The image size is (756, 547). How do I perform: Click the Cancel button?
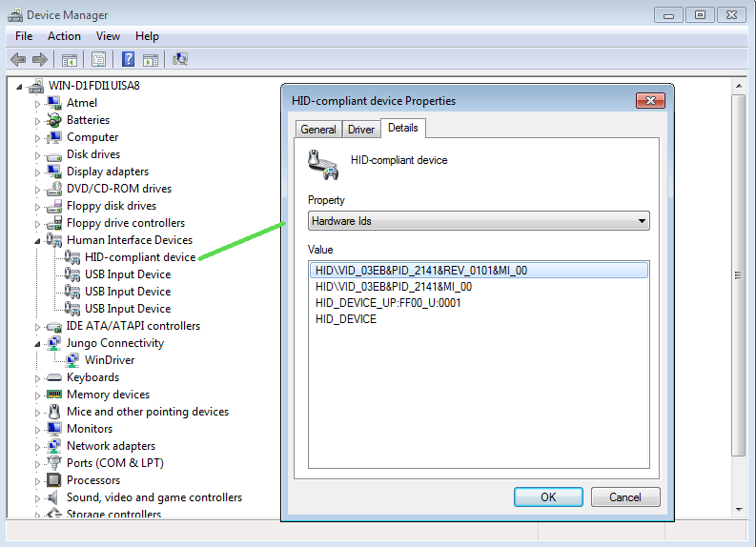pos(625,496)
